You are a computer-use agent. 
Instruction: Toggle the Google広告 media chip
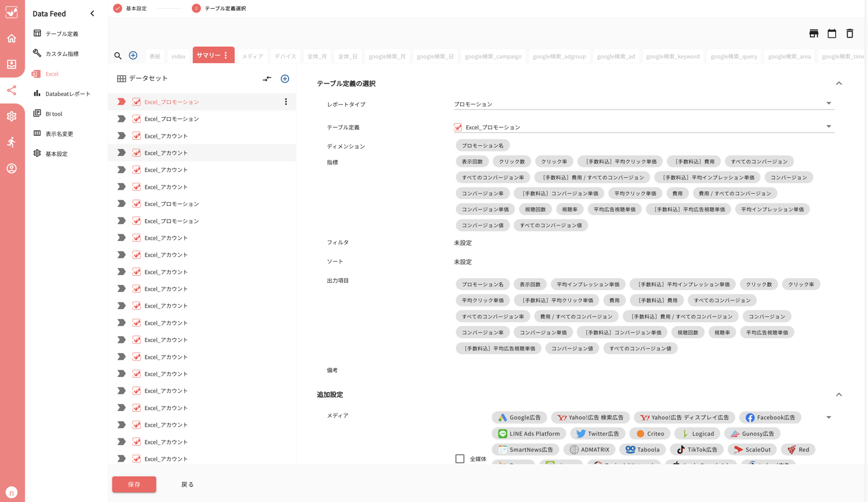click(x=519, y=417)
